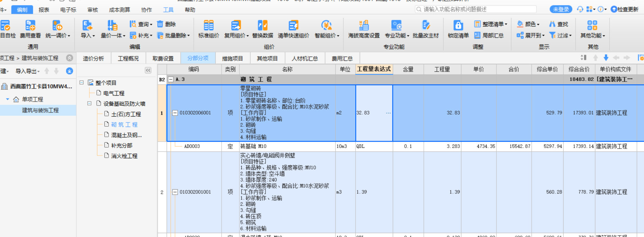
Task: Collapse the project breadcrumb panel chevron
Action: [x=70, y=58]
